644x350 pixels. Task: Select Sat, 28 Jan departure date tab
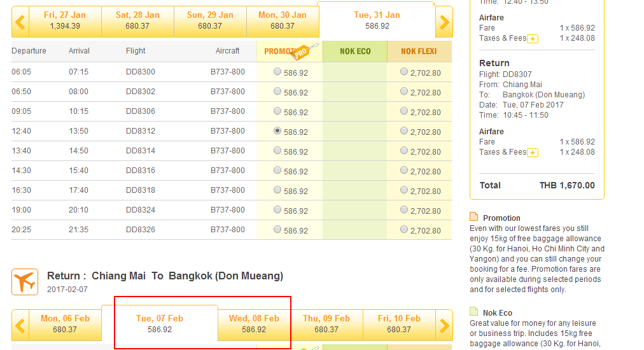pyautogui.click(x=137, y=20)
